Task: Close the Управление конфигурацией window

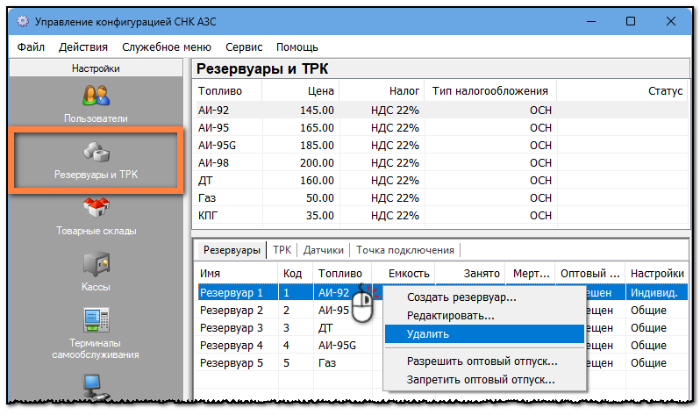Action: pyautogui.click(x=671, y=21)
